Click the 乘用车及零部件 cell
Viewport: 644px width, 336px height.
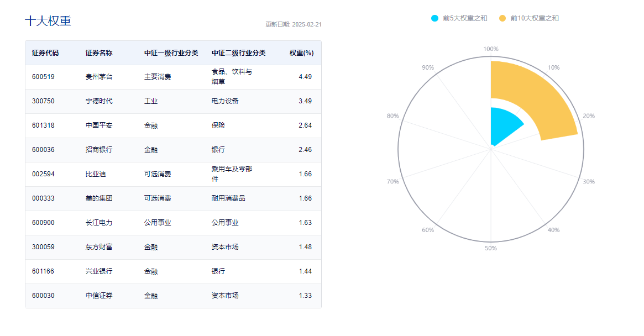pyautogui.click(x=232, y=174)
